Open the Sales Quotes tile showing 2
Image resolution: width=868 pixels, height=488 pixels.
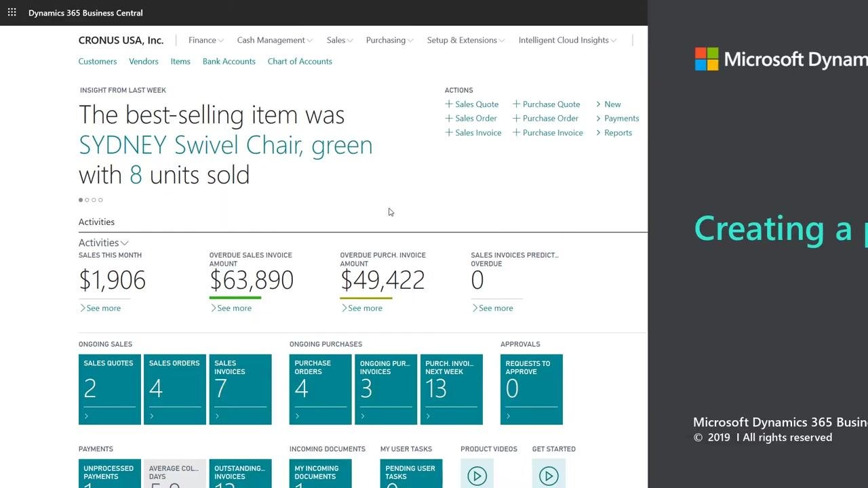[x=110, y=390]
